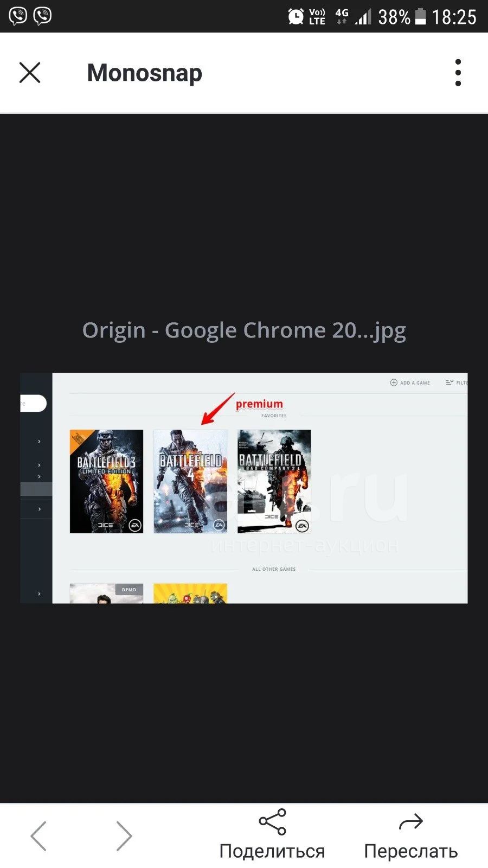The image size is (488, 868).
Task: Select the Battlefield 3 Limited Edition cover
Action: pyautogui.click(x=106, y=481)
